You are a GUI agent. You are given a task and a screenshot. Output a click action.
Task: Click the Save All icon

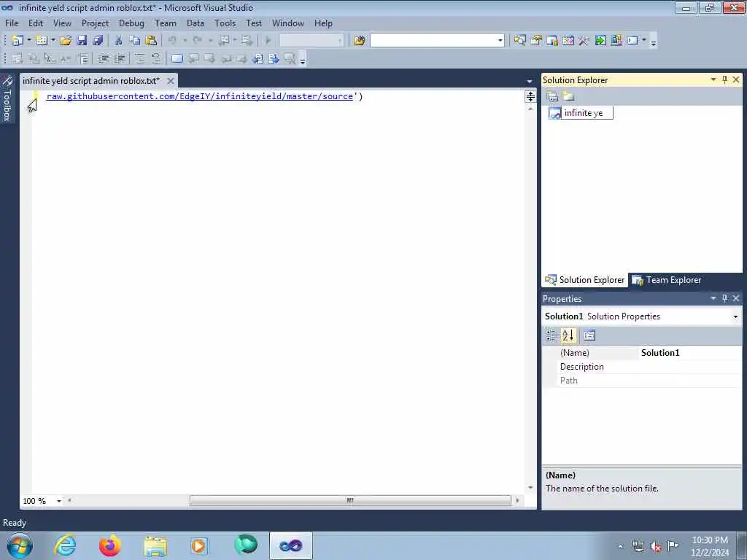[x=98, y=41]
